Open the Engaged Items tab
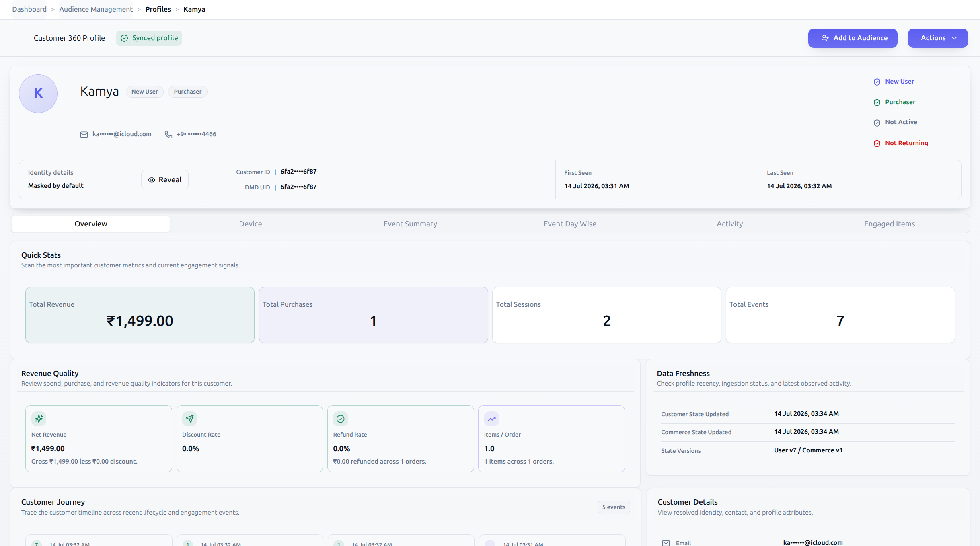 (x=890, y=224)
